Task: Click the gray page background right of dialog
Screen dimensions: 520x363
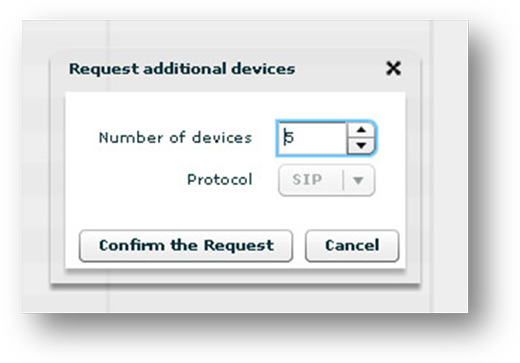Action: (445, 167)
